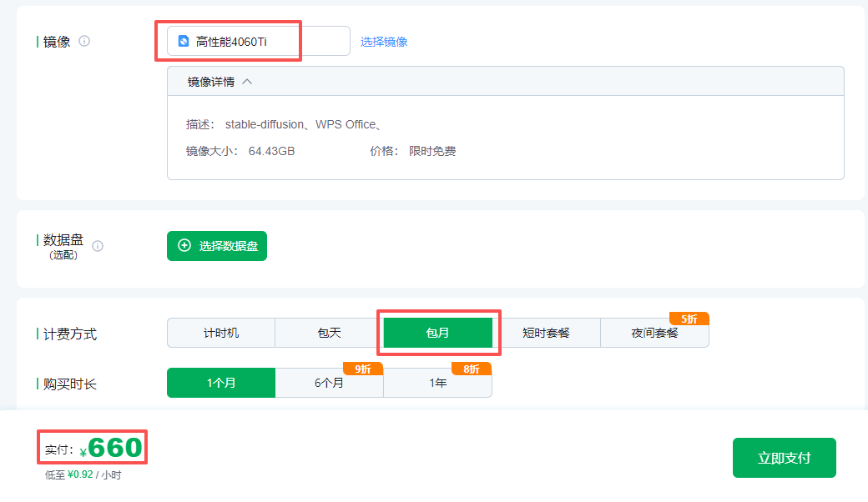Click the 9折 discount badge on 6个月
Viewport: 868px width, 502px height.
tap(362, 368)
